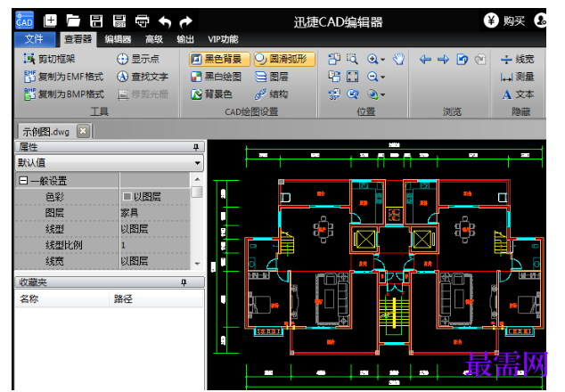Toggle the 黑白绘图 option

pyautogui.click(x=216, y=77)
